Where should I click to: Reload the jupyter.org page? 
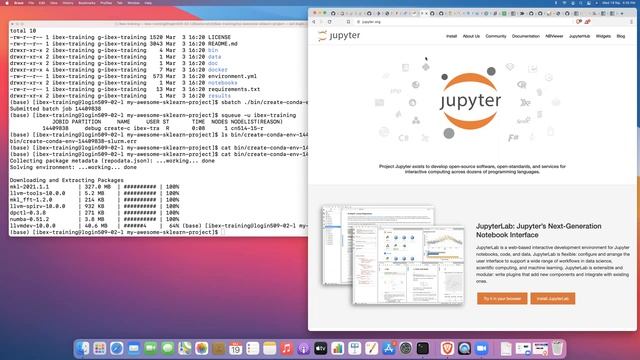(x=330, y=22)
